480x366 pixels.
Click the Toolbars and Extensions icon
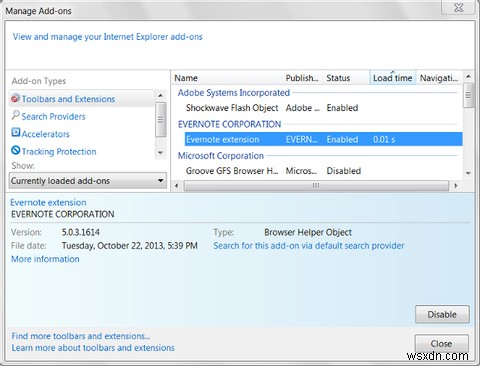(15, 98)
